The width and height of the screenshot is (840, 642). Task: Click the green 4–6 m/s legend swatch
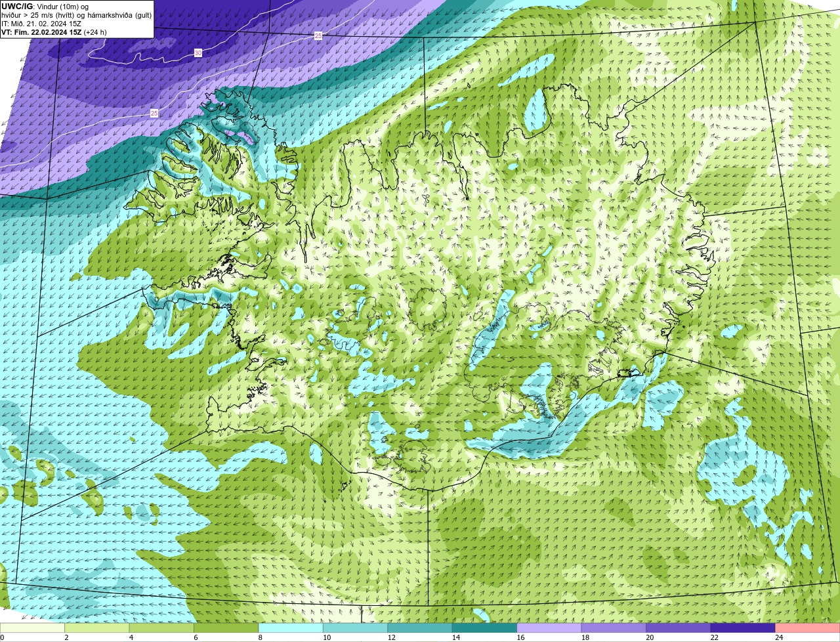click(161, 628)
